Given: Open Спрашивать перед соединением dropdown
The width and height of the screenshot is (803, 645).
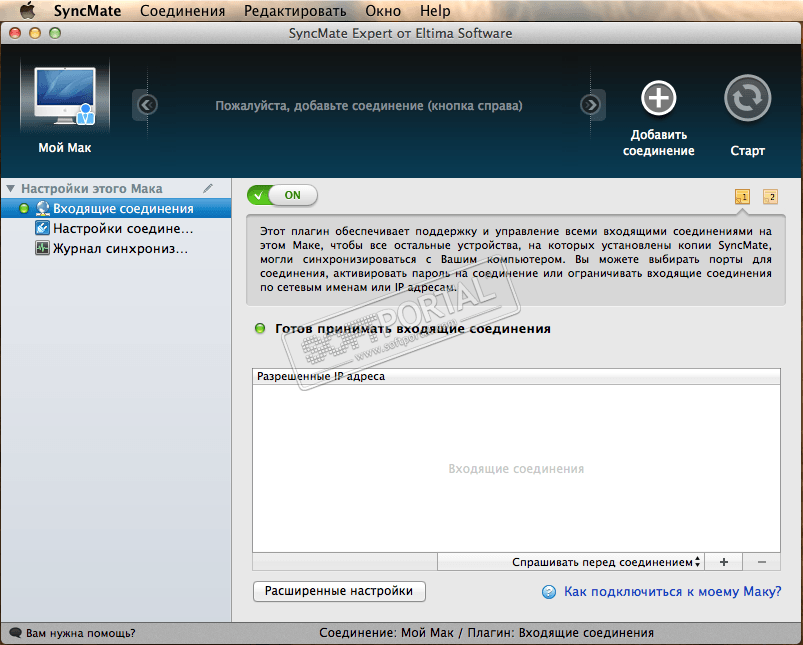Looking at the screenshot, I should click(x=571, y=562).
